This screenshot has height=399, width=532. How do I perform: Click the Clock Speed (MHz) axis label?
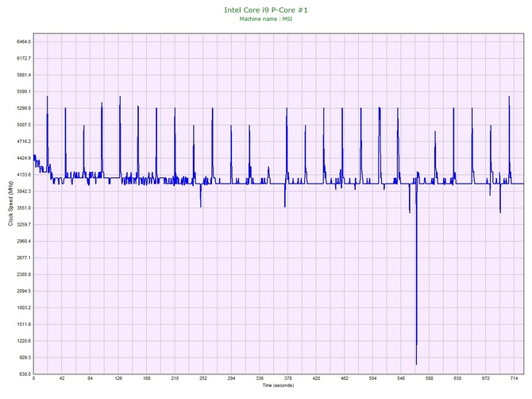point(10,203)
